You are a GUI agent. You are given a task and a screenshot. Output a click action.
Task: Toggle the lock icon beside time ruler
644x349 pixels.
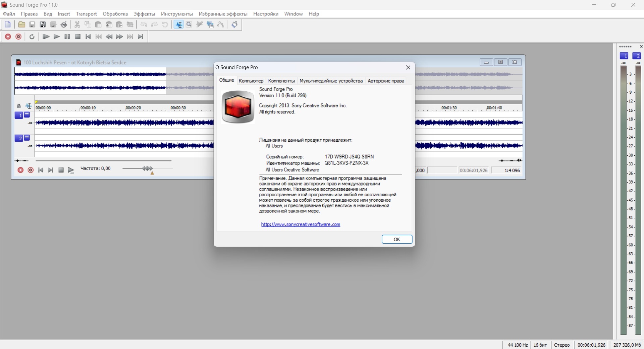pos(19,106)
